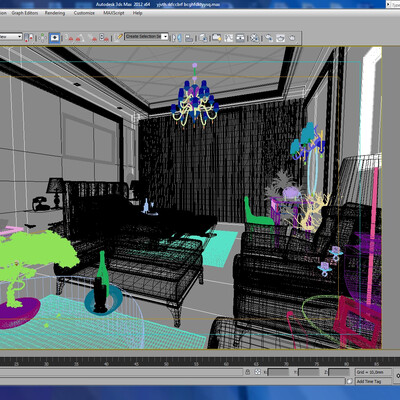Toggle the 3D Snaps button

pos(69,38)
